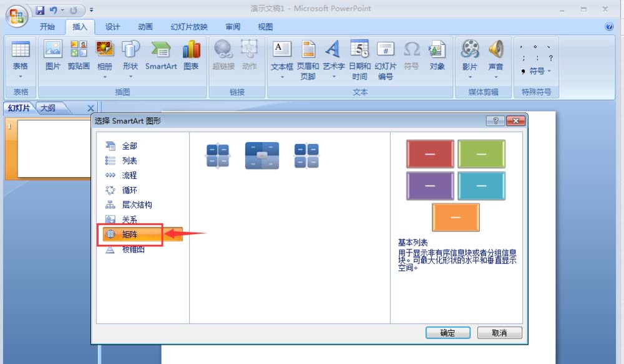Viewport: 624px width, 364px height.
Task: Expand the 相册 dropdown arrow
Action: coord(105,77)
